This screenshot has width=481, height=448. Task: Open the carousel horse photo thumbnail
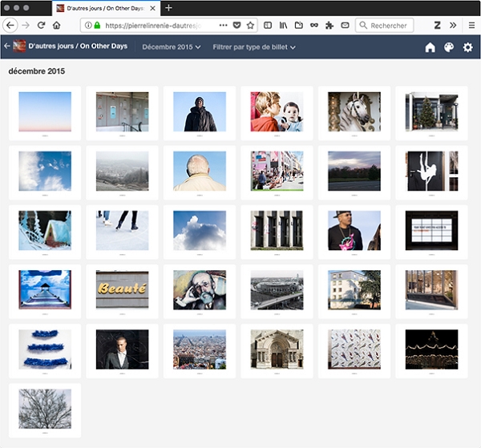pyautogui.click(x=354, y=111)
